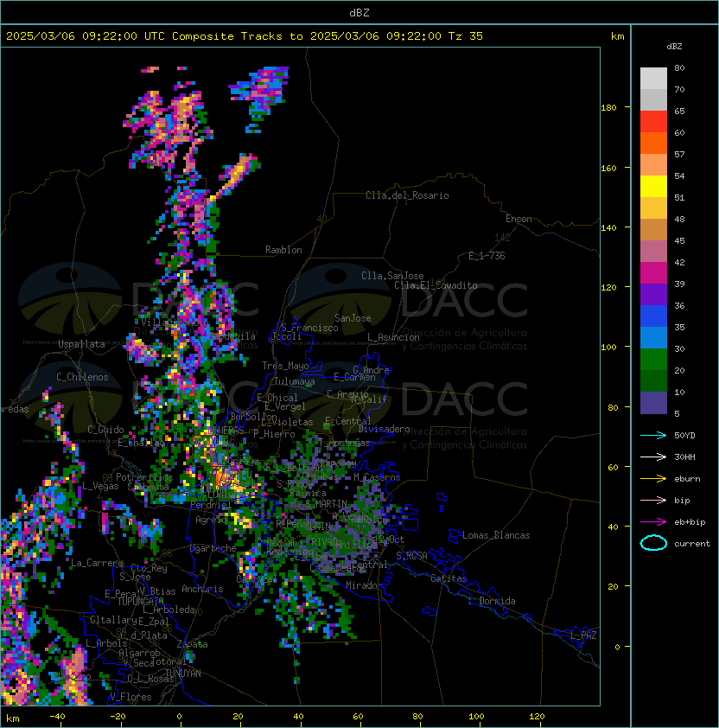
Task: Click the 'E_1-736' map label
Action: [x=487, y=256]
